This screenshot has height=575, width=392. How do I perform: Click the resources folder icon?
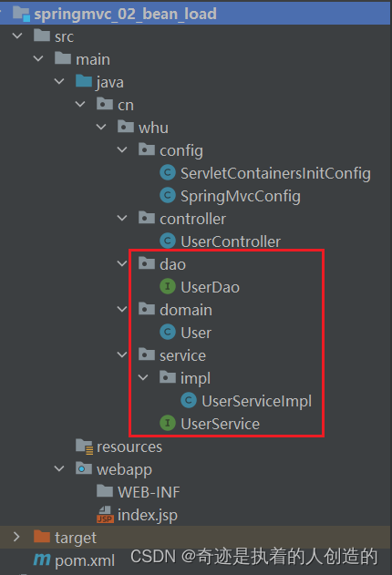click(85, 447)
